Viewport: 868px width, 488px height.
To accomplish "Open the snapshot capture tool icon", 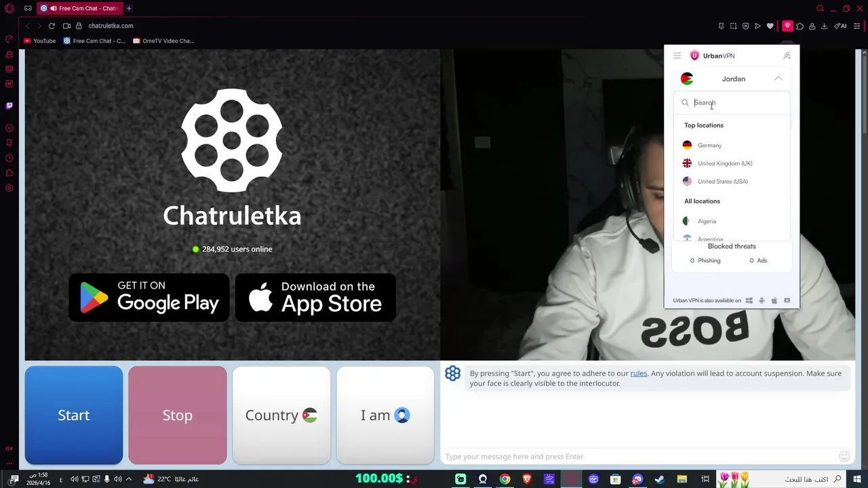I will (733, 26).
